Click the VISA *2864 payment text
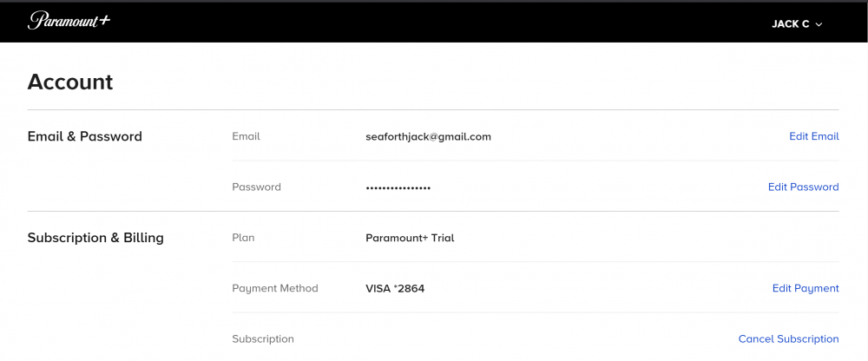 pos(395,288)
